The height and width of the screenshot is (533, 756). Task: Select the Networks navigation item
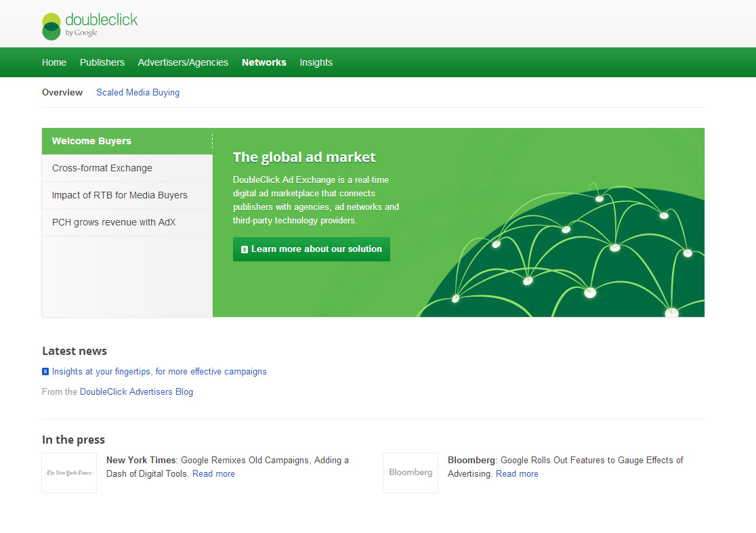point(264,62)
